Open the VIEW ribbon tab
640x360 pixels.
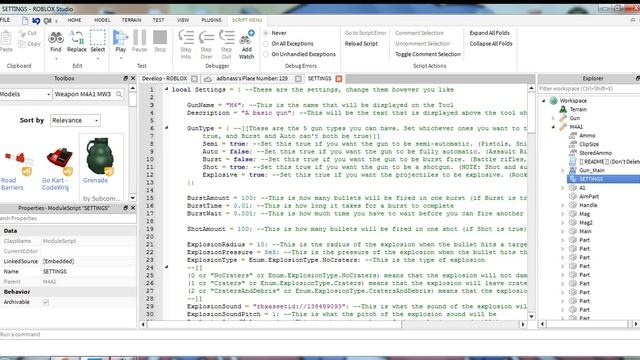pos(183,20)
